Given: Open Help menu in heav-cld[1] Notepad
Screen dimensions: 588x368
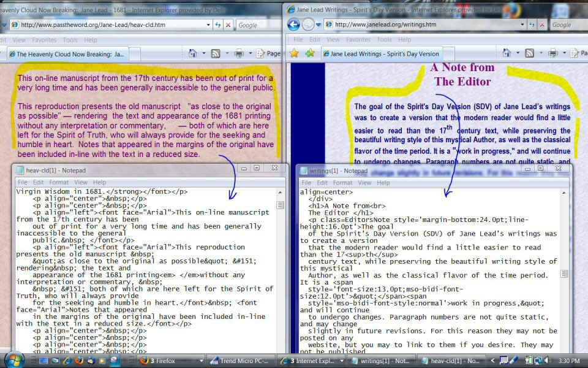Looking at the screenshot, I should [99, 182].
